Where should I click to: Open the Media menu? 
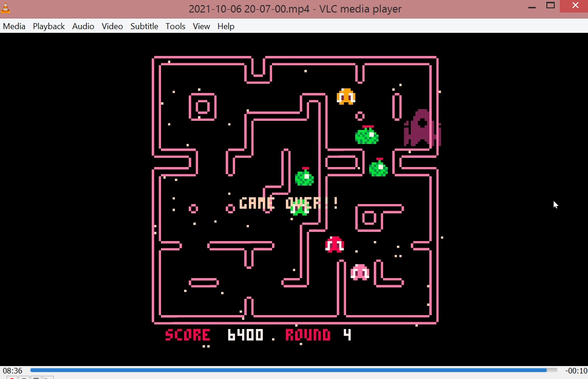tap(14, 26)
